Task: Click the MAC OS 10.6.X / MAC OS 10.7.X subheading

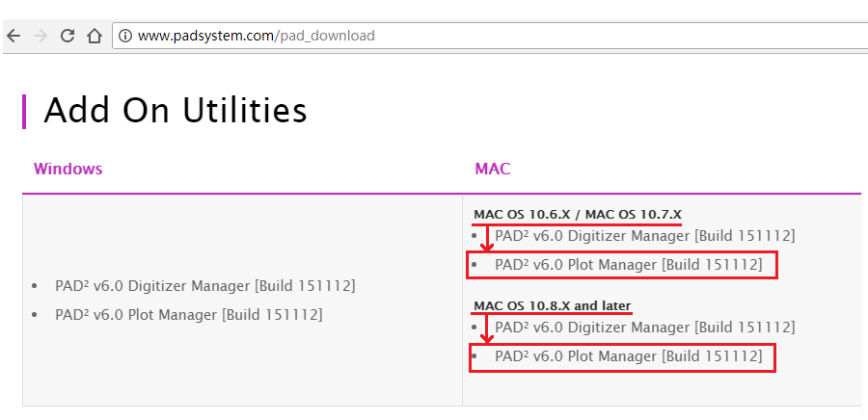Action: click(x=577, y=214)
